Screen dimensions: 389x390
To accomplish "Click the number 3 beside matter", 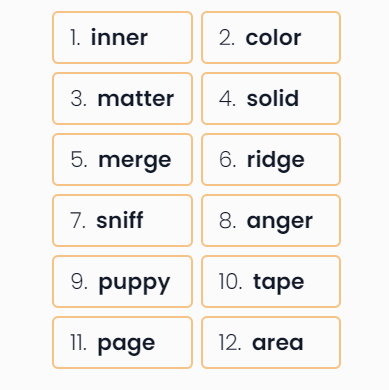I will pos(79,99).
